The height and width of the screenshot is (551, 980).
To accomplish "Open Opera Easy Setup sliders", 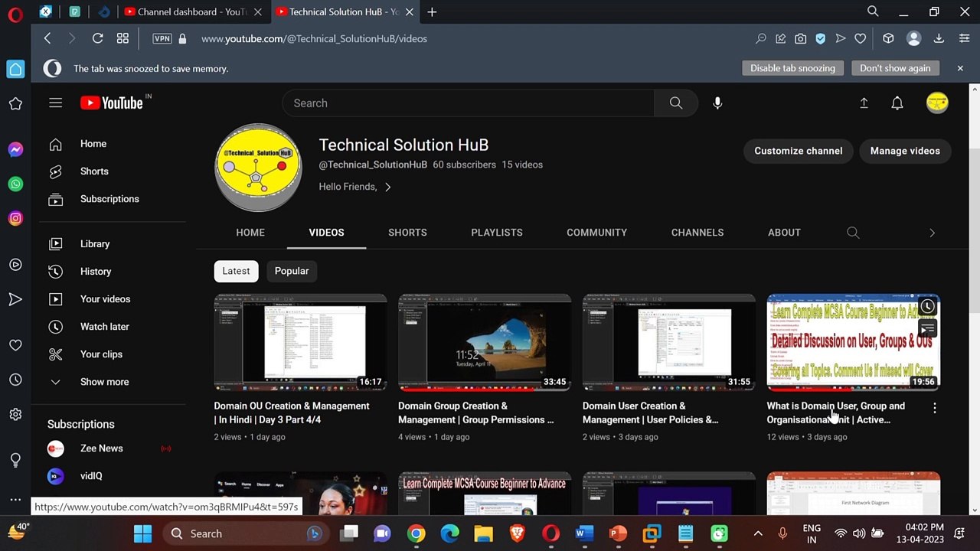I will pos(964,38).
